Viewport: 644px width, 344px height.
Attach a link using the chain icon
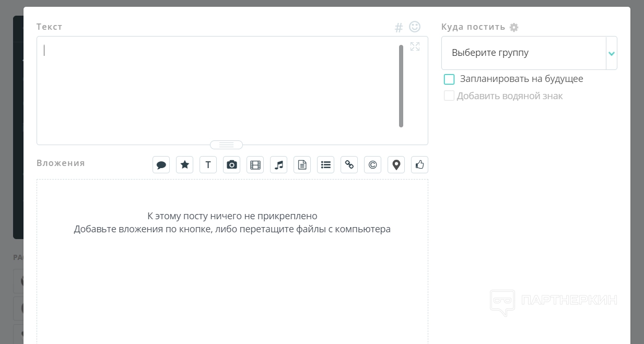349,165
